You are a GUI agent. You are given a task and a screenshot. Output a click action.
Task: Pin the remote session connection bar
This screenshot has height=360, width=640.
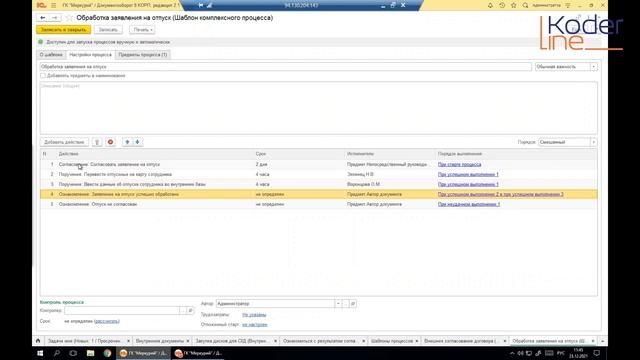tap(201, 5)
